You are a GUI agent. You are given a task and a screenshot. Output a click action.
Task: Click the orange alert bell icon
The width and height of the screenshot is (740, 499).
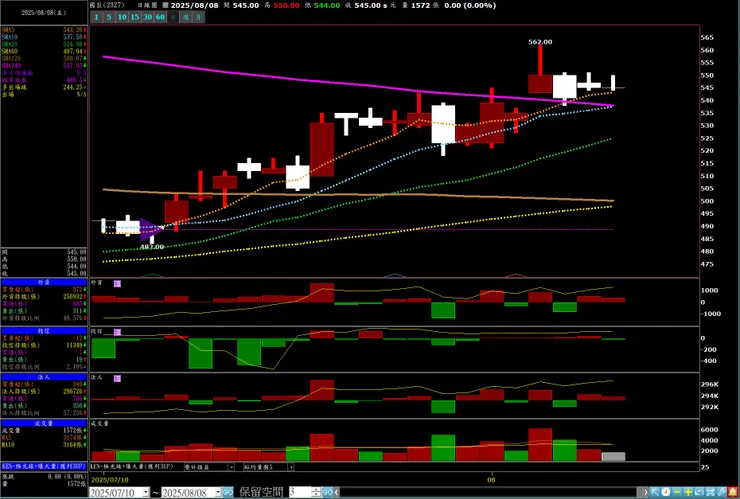coord(733,492)
